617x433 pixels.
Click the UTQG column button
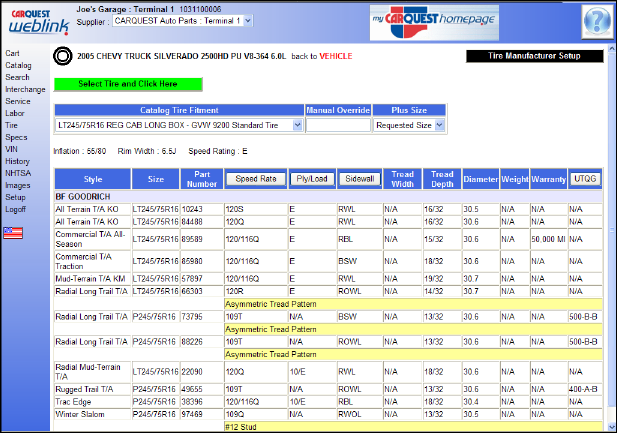585,179
